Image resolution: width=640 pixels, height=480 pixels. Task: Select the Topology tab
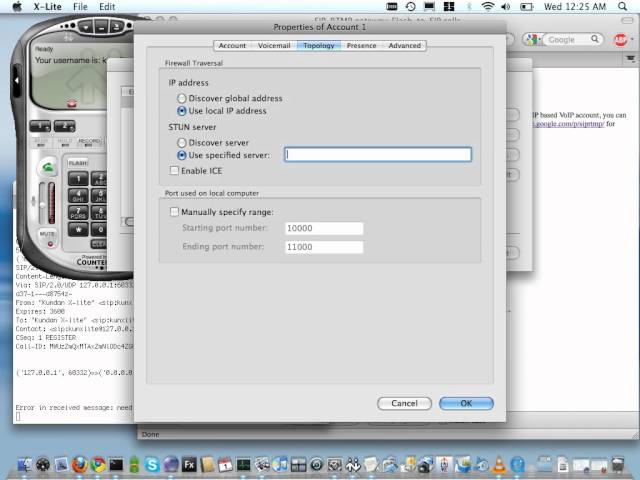pyautogui.click(x=319, y=46)
